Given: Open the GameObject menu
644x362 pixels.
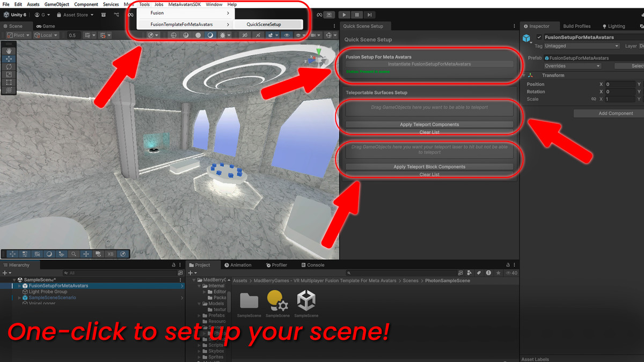Looking at the screenshot, I should coord(57,4).
